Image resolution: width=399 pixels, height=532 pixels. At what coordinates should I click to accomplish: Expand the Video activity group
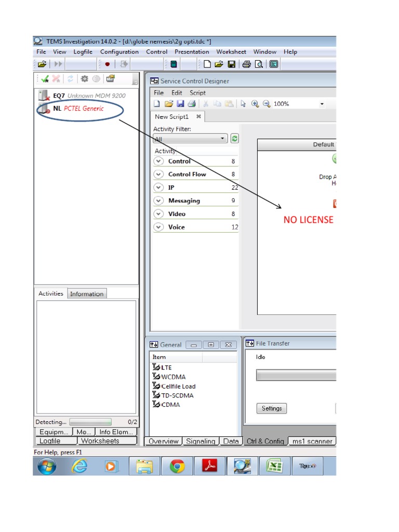[x=158, y=214]
